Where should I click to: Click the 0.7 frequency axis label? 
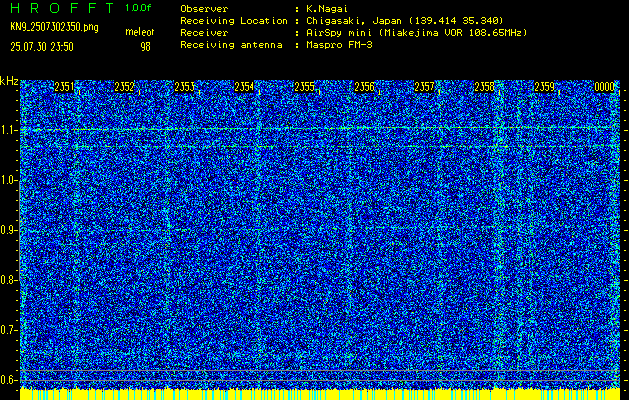(x=8, y=330)
